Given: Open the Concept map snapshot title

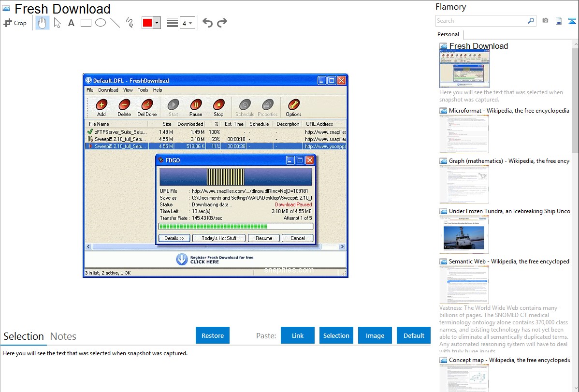Looking at the screenshot, I should tap(509, 360).
